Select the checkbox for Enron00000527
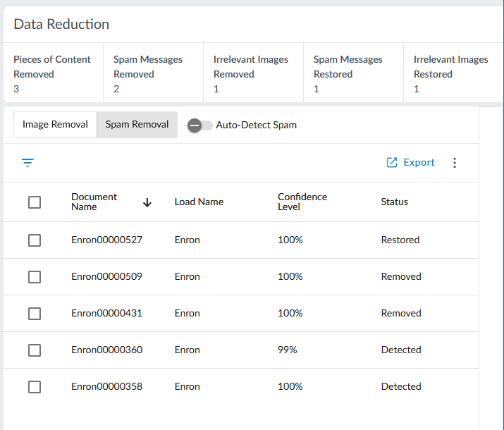This screenshot has height=430, width=504. tap(35, 240)
